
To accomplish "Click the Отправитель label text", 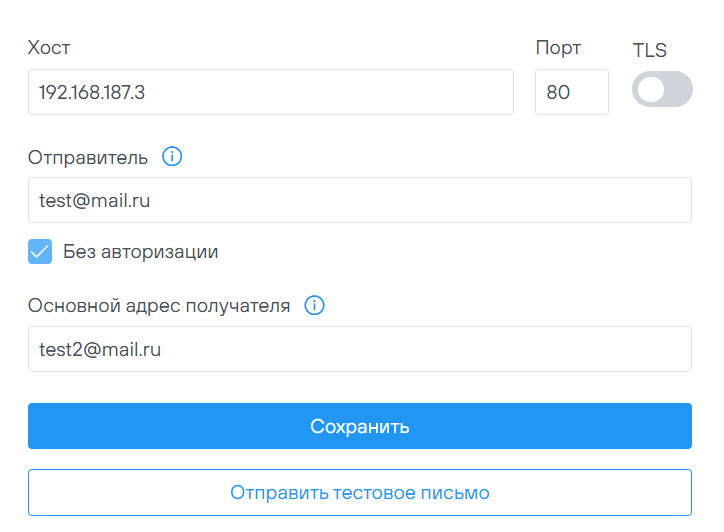I will 88,157.
